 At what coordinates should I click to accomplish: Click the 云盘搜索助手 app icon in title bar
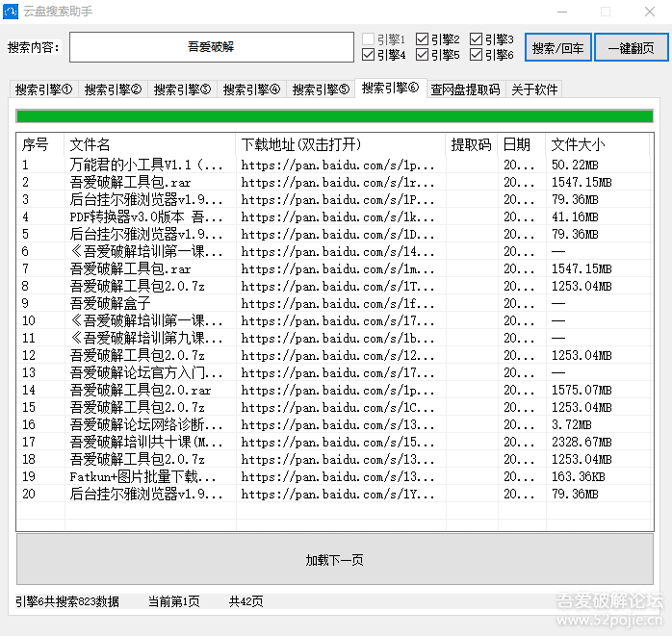[x=11, y=12]
